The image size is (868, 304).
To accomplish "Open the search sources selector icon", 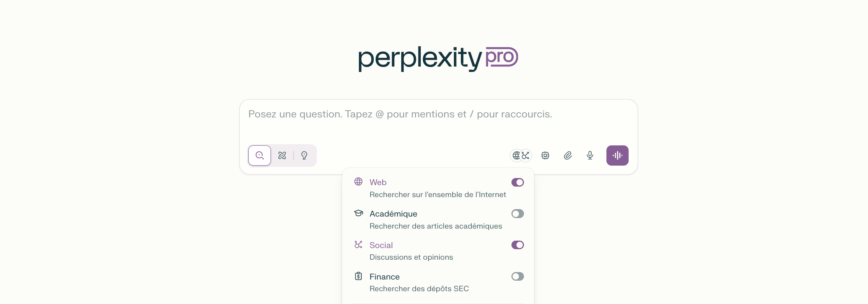I will coord(520,155).
